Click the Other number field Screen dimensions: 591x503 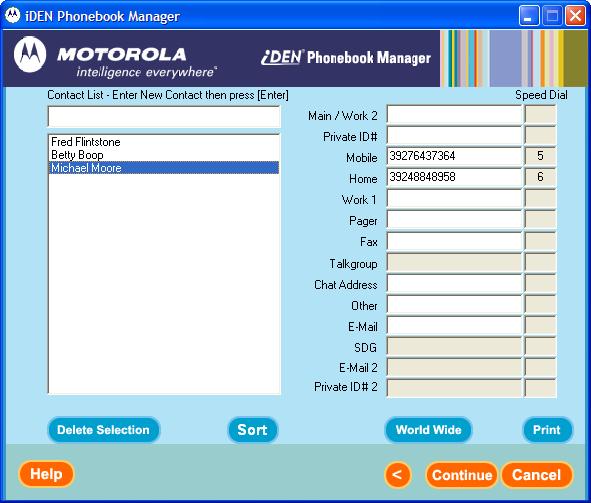click(454, 305)
